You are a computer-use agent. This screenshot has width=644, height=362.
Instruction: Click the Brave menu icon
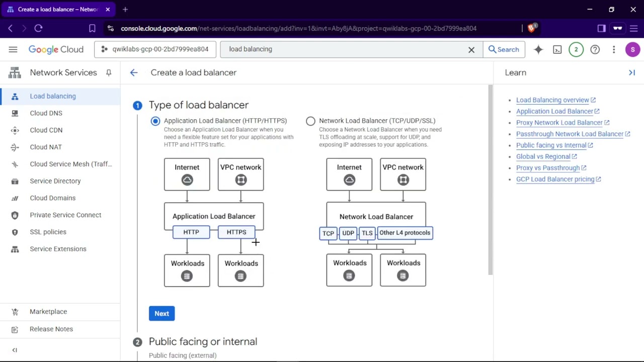[x=633, y=29]
